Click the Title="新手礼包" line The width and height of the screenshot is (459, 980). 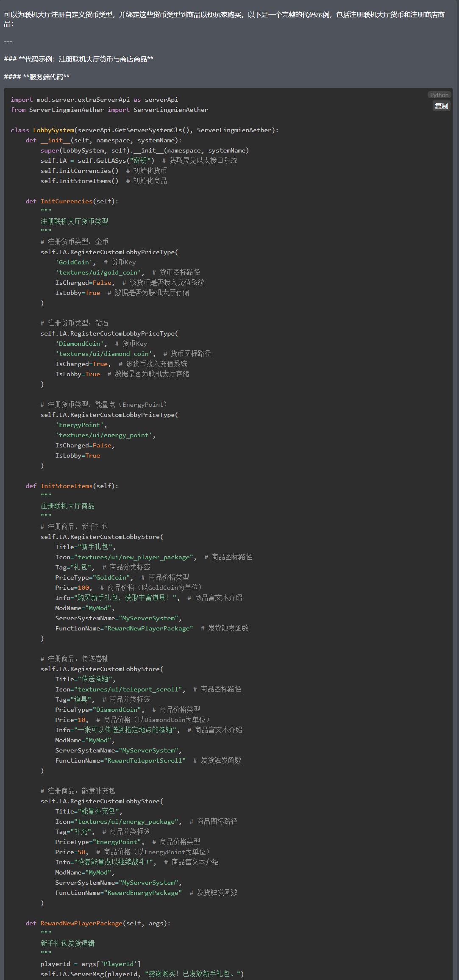click(85, 547)
